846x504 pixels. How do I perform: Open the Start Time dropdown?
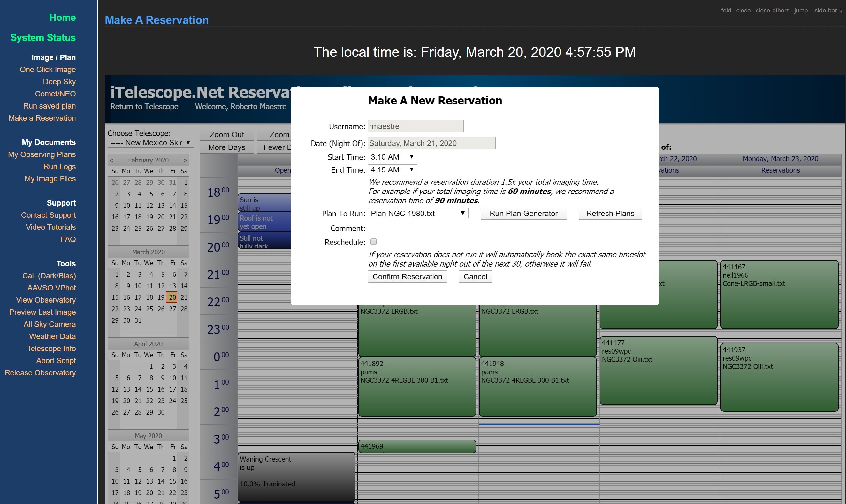(x=393, y=157)
